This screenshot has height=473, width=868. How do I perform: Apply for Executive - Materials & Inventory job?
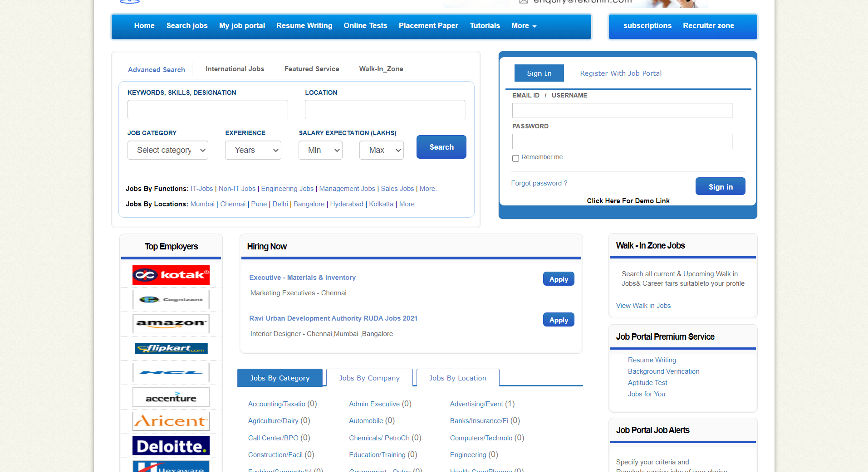(x=558, y=278)
